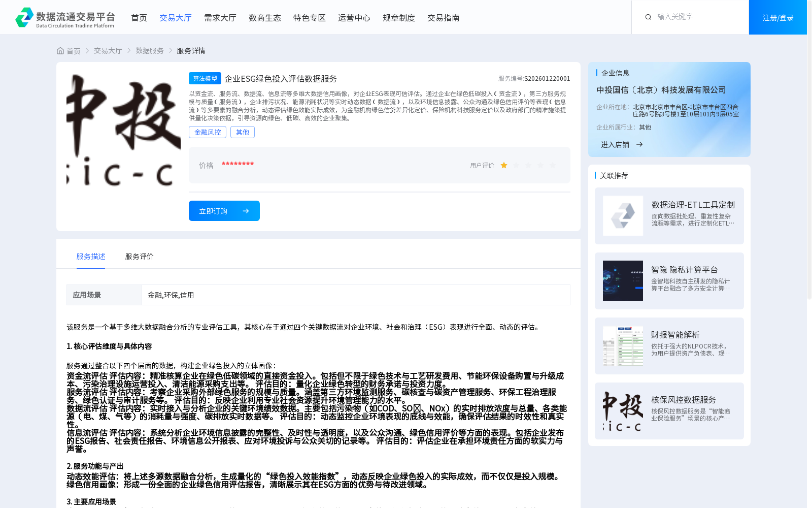The width and height of the screenshot is (812, 508).
Task: Open 交易大厅 in the top navigation
Action: coord(176,18)
